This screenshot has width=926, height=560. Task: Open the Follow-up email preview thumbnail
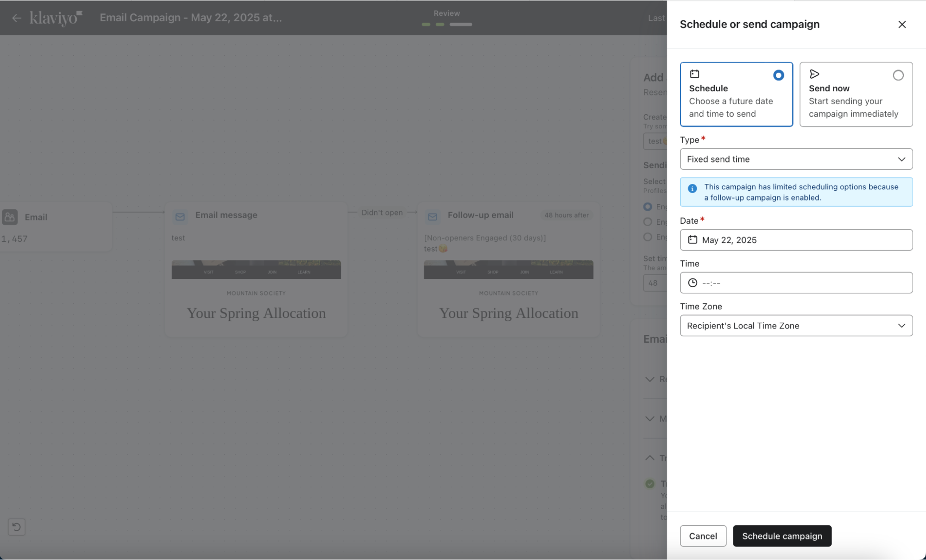[x=508, y=289]
